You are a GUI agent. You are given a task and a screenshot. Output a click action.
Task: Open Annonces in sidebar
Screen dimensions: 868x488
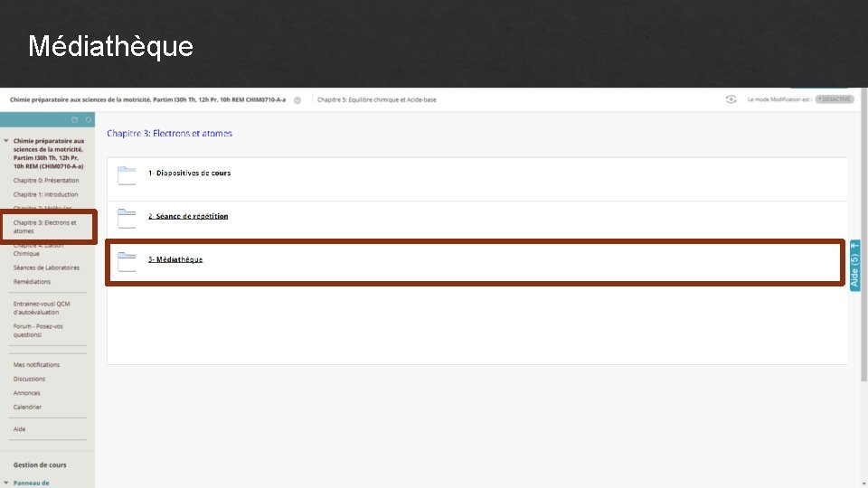[26, 393]
